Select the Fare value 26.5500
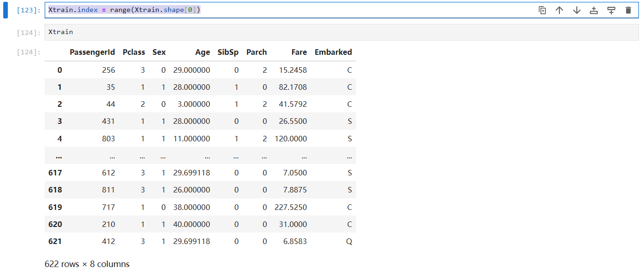Viewport: 644px width, 279px height. click(x=293, y=121)
